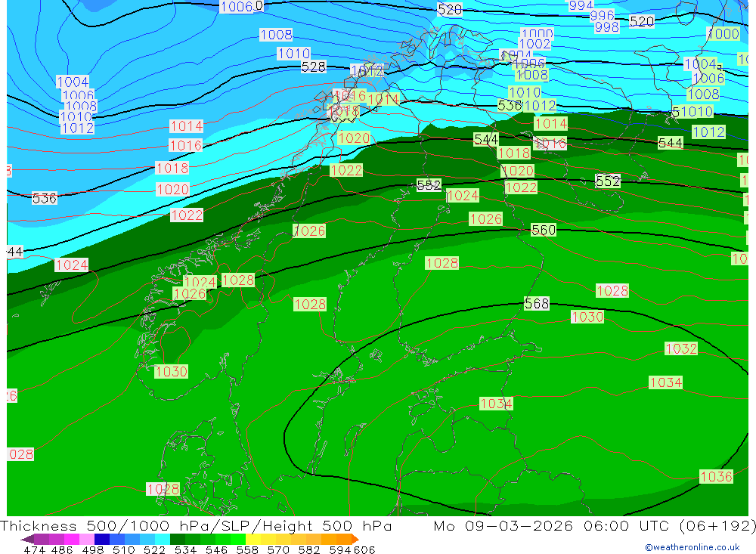Pick the lime green swatch left of yellow
The image size is (756, 554).
(238, 539)
